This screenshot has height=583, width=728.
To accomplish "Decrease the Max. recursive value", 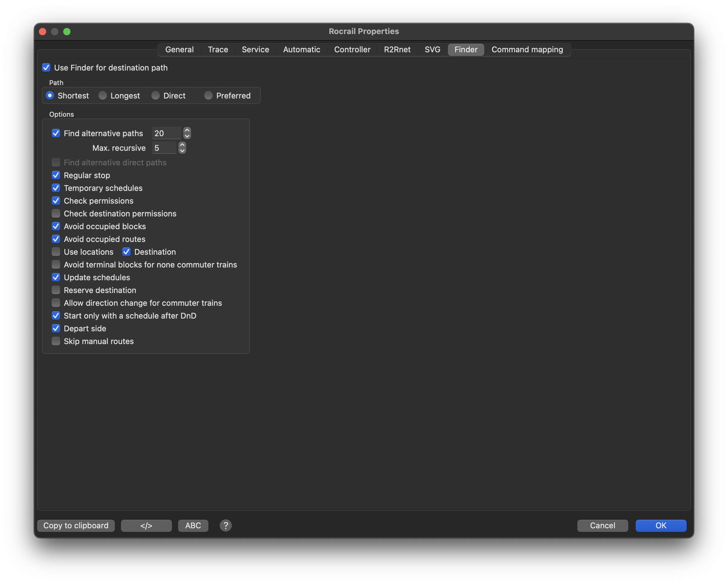I will [182, 151].
